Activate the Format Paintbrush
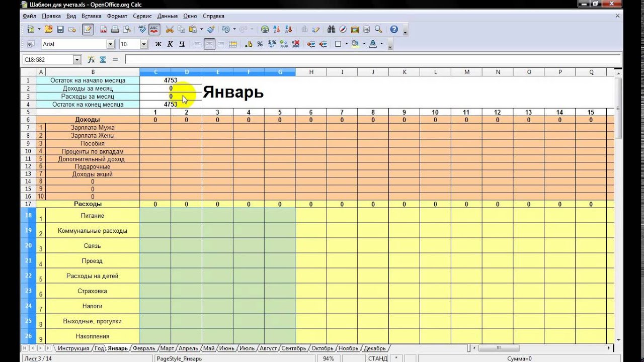The height and width of the screenshot is (362, 644). 211,29
